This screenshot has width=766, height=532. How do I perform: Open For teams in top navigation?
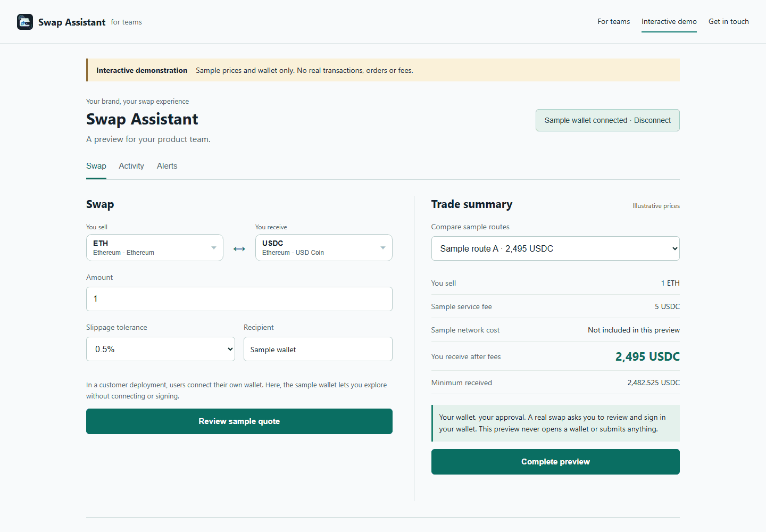pos(613,22)
